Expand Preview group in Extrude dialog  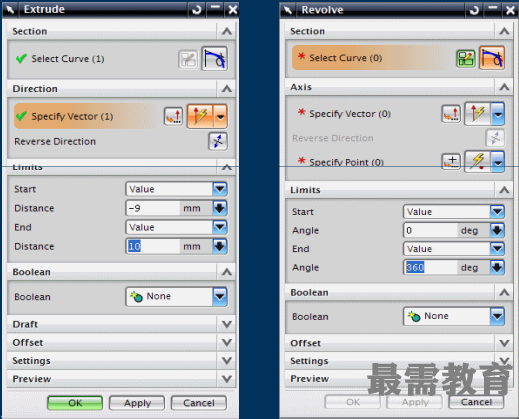[x=227, y=379]
